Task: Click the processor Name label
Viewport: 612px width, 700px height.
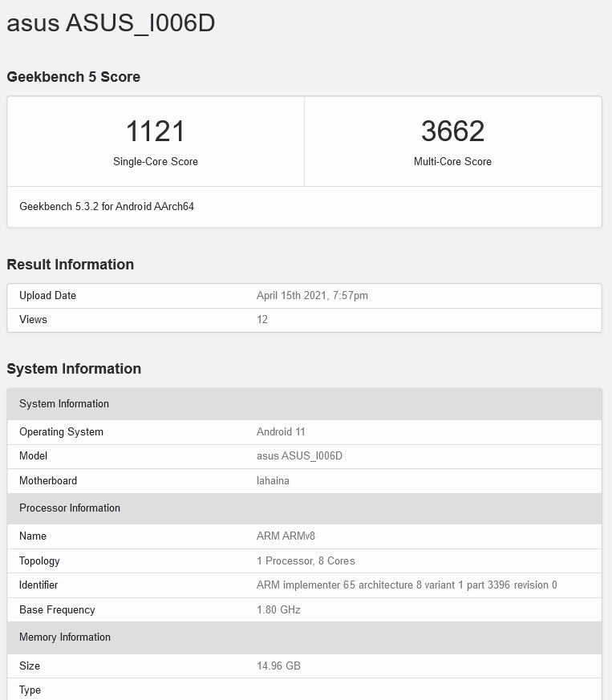Action: click(33, 536)
